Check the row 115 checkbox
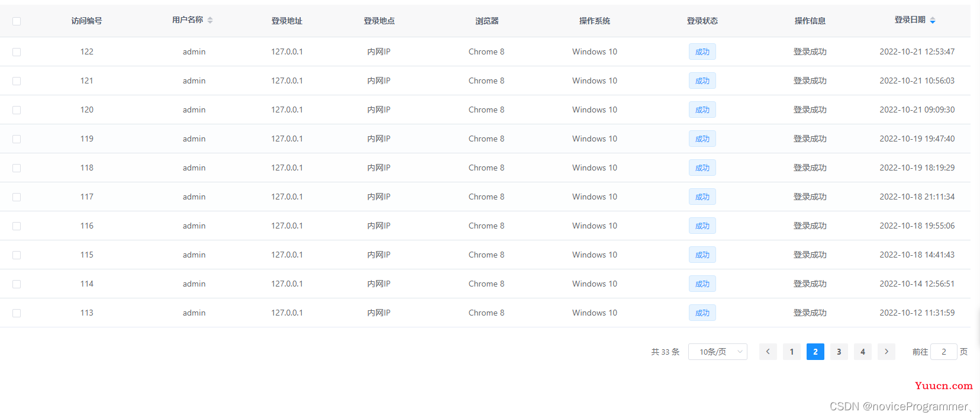This screenshot has width=980, height=418. point(17,255)
